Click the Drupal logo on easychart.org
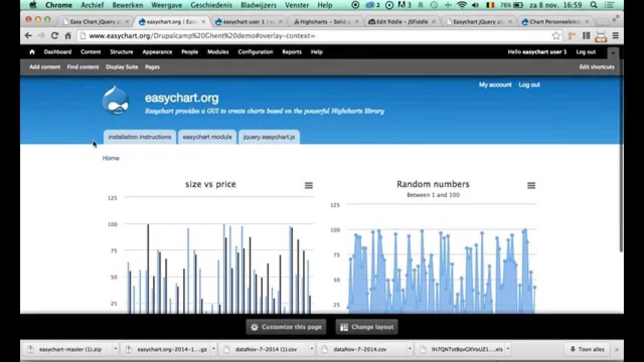Screen dimensions: 644x362 point(116,100)
